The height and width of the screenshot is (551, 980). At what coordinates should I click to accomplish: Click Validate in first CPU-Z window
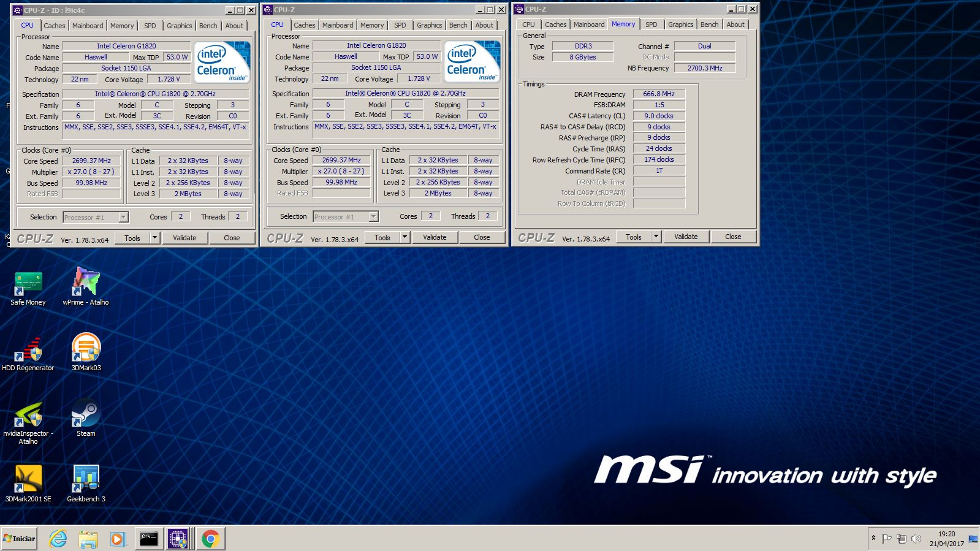click(x=184, y=238)
